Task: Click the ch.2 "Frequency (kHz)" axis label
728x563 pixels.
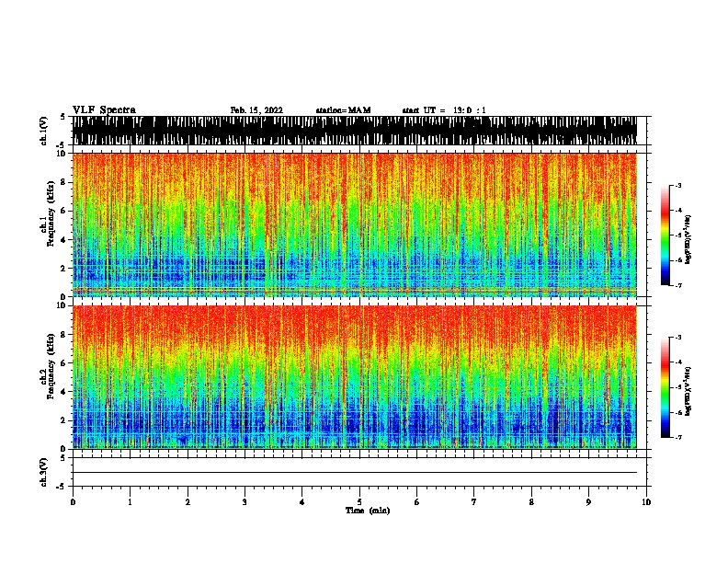Action: pos(51,366)
